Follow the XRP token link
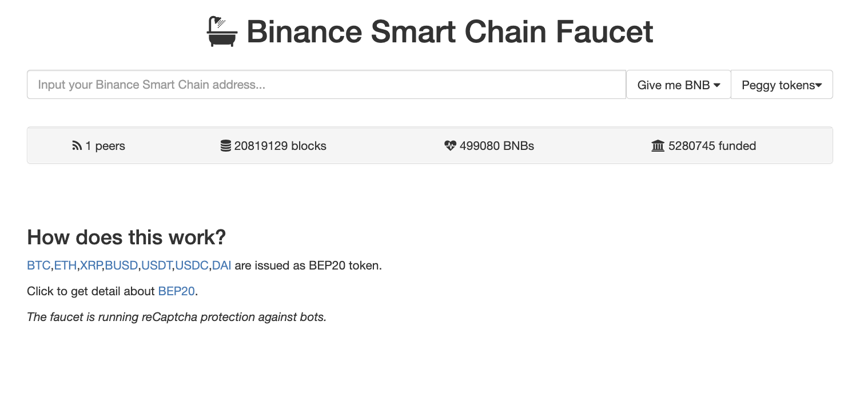Viewport: 868px width, 412px height. [x=91, y=266]
